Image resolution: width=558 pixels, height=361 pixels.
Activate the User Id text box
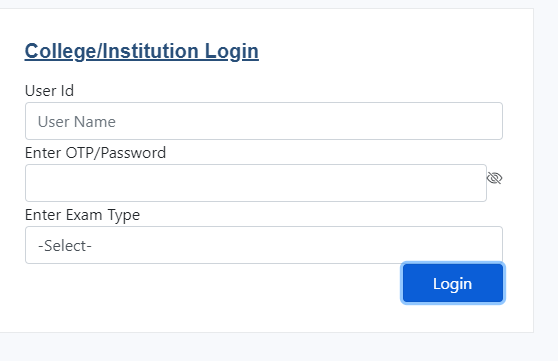coord(264,121)
